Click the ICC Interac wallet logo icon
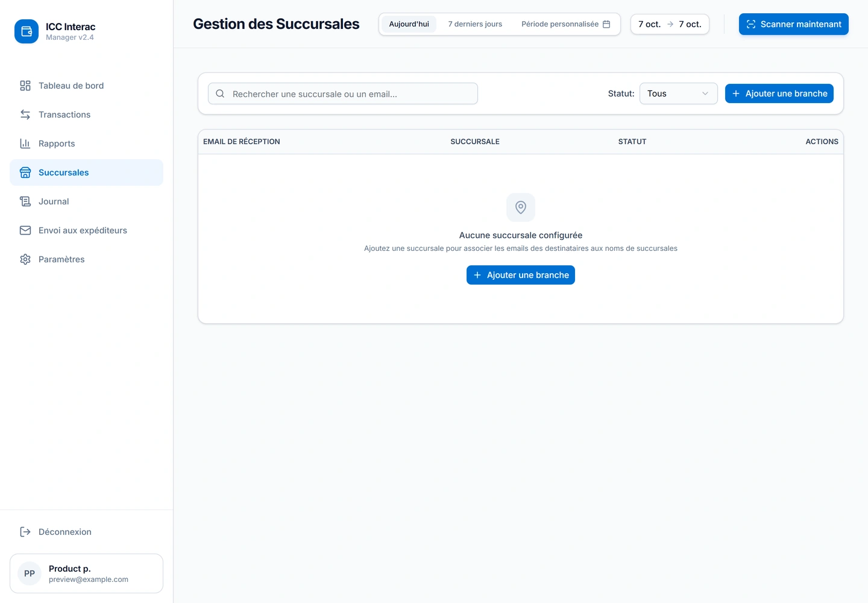The image size is (868, 603). click(x=27, y=31)
